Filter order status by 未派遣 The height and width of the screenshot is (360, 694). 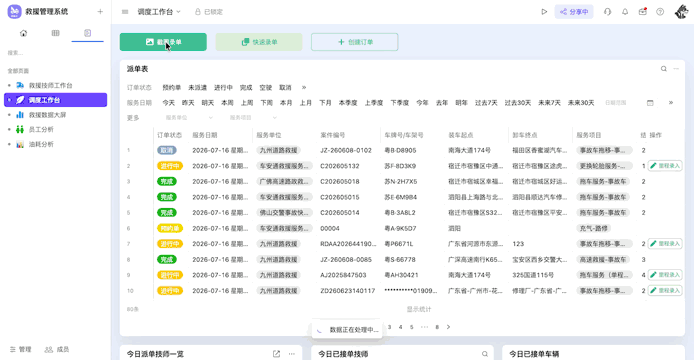197,88
